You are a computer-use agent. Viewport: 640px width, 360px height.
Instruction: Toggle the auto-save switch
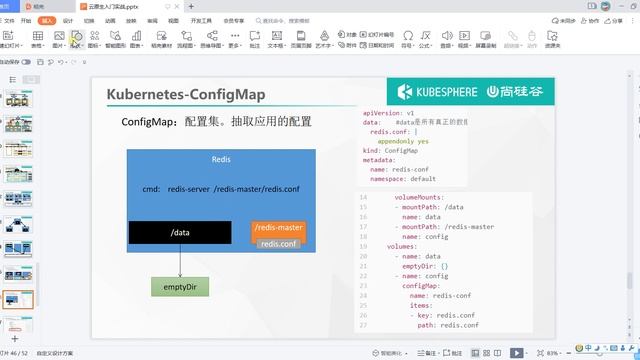26,62
